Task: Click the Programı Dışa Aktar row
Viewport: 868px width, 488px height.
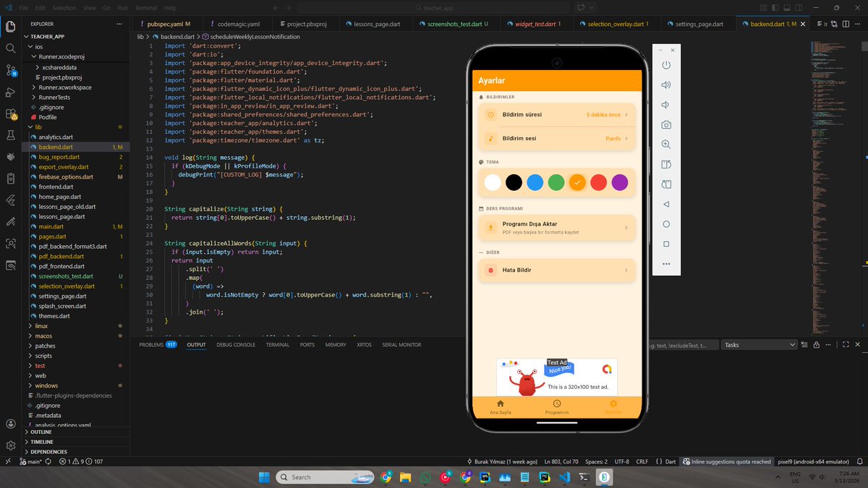Action: pyautogui.click(x=557, y=228)
